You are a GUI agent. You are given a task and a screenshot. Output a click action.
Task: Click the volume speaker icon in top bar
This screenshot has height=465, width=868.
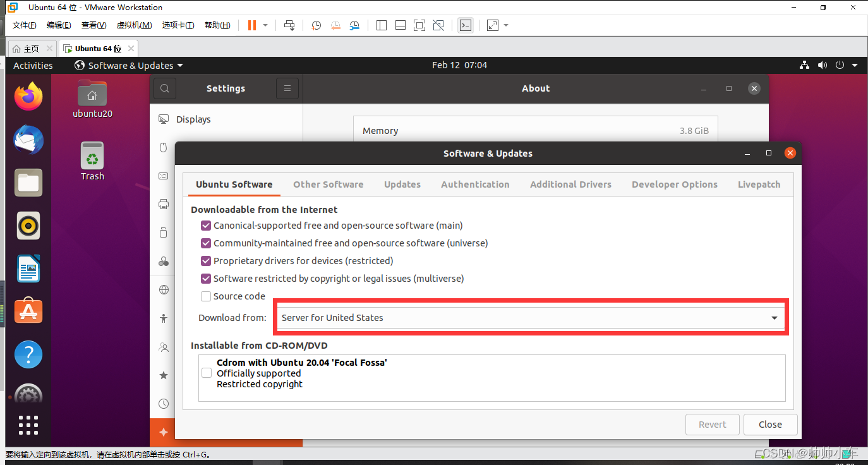(x=822, y=65)
